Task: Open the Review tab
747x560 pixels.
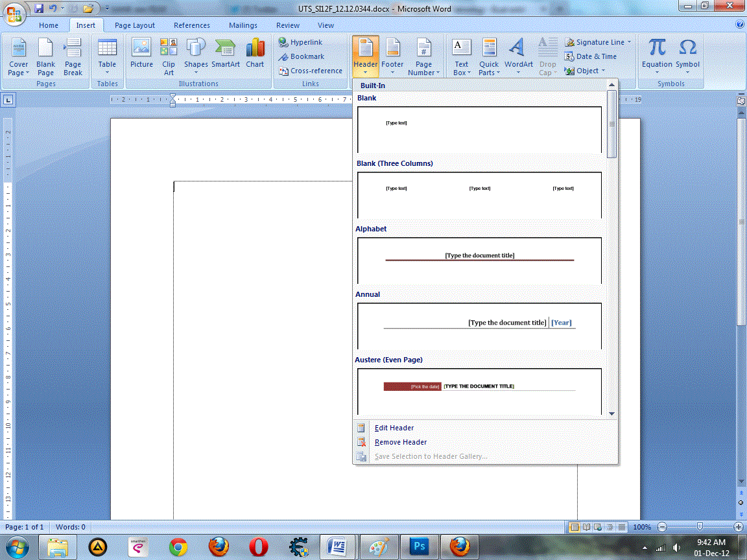Action: pos(288,25)
